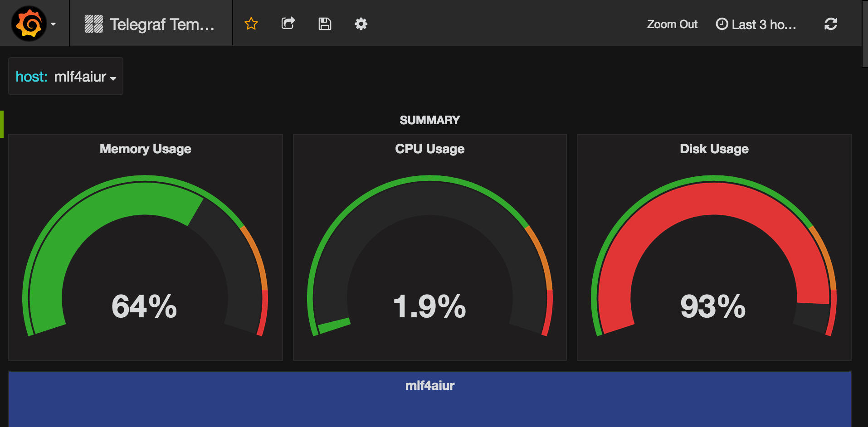This screenshot has width=868, height=427.
Task: Expand the caret next to Grafana logo
Action: [x=54, y=24]
